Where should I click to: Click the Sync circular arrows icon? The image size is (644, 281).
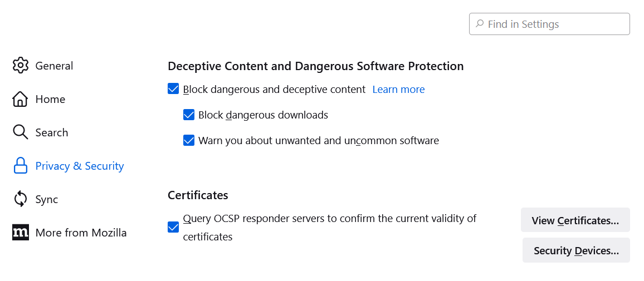[21, 199]
